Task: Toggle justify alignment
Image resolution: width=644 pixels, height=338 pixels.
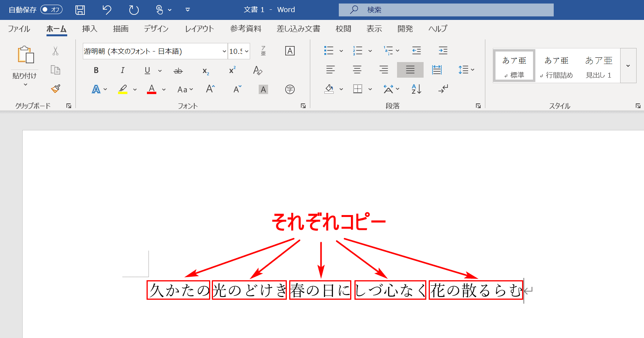Action: tap(410, 70)
